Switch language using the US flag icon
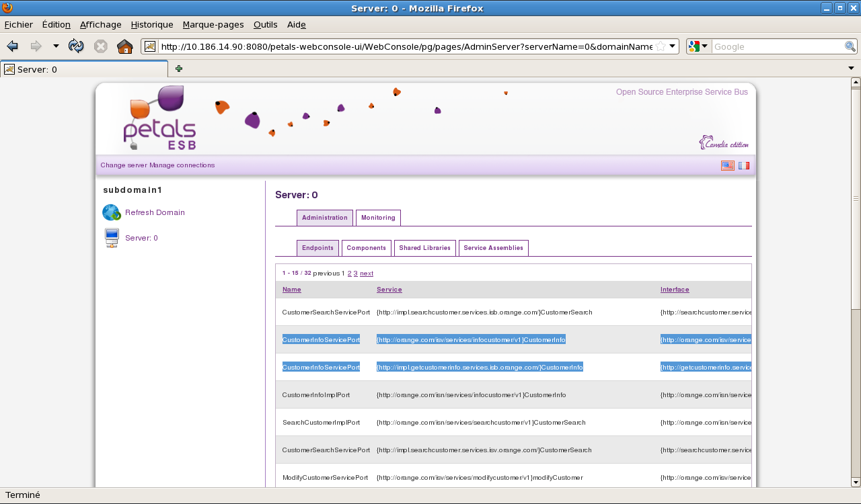Screen dimensions: 861x504 (727, 165)
